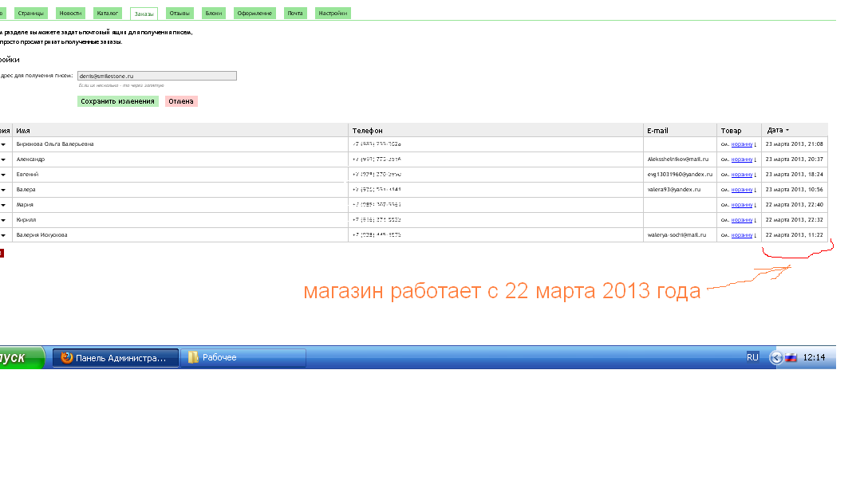Image resolution: width=868 pixels, height=488 pixels.
Task: Click customer name Александр
Action: click(30, 159)
